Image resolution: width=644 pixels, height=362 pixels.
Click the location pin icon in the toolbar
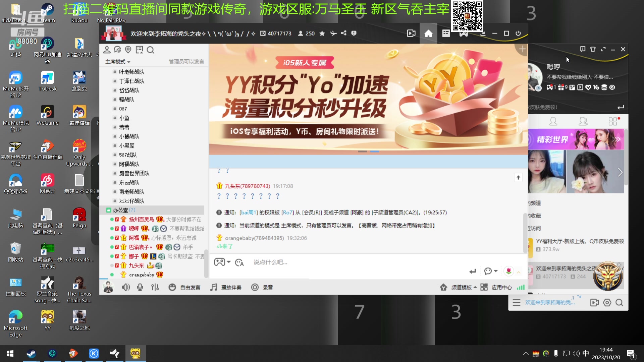[128, 49]
